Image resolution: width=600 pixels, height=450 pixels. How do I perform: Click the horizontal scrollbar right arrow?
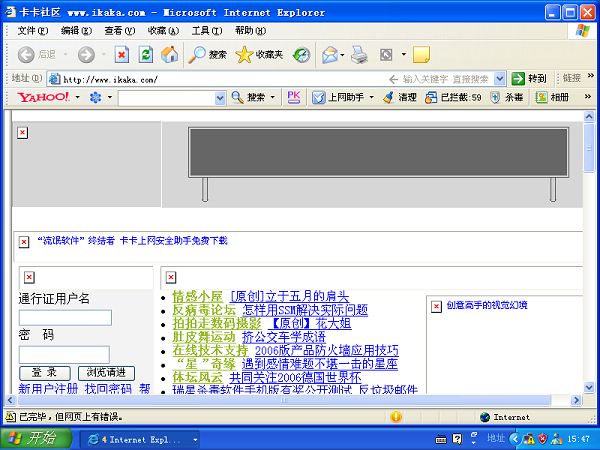576,400
